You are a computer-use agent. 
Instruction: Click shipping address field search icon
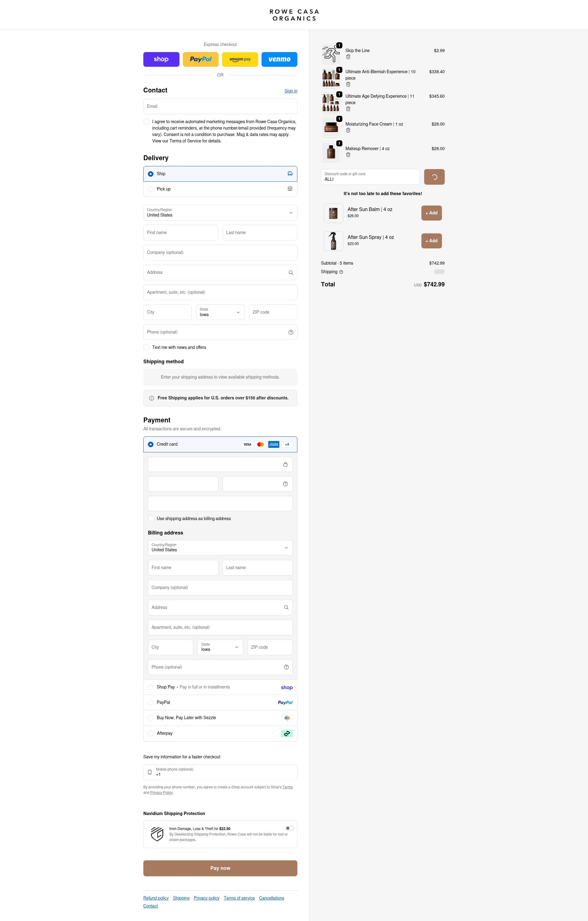(291, 273)
